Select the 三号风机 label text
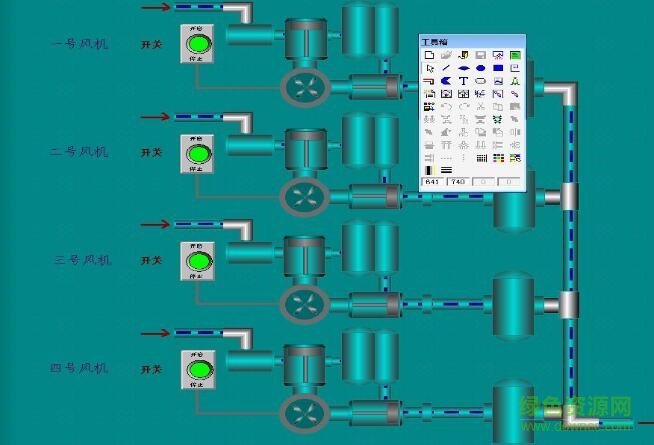 tap(83, 260)
